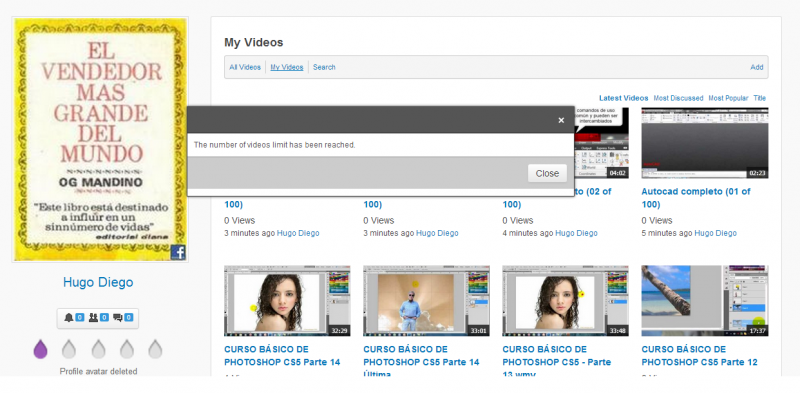The height and width of the screenshot is (393, 800).
Task: Click the My Videos heading
Action: (254, 42)
